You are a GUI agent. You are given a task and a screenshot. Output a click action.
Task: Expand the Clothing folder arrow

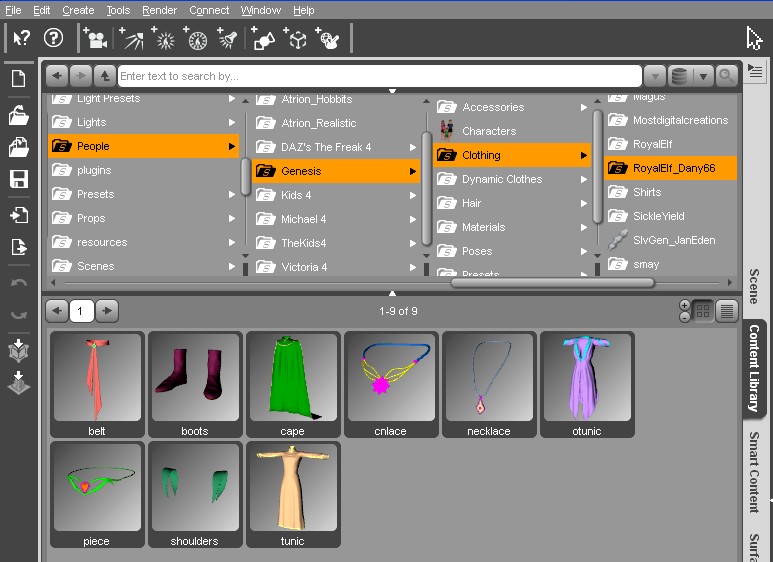pyautogui.click(x=584, y=155)
